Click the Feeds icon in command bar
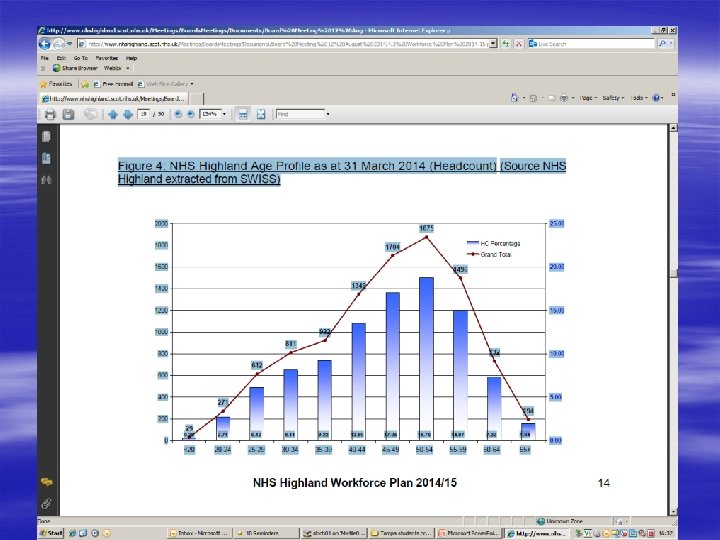Image resolution: width=720 pixels, height=540 pixels. pyautogui.click(x=533, y=98)
